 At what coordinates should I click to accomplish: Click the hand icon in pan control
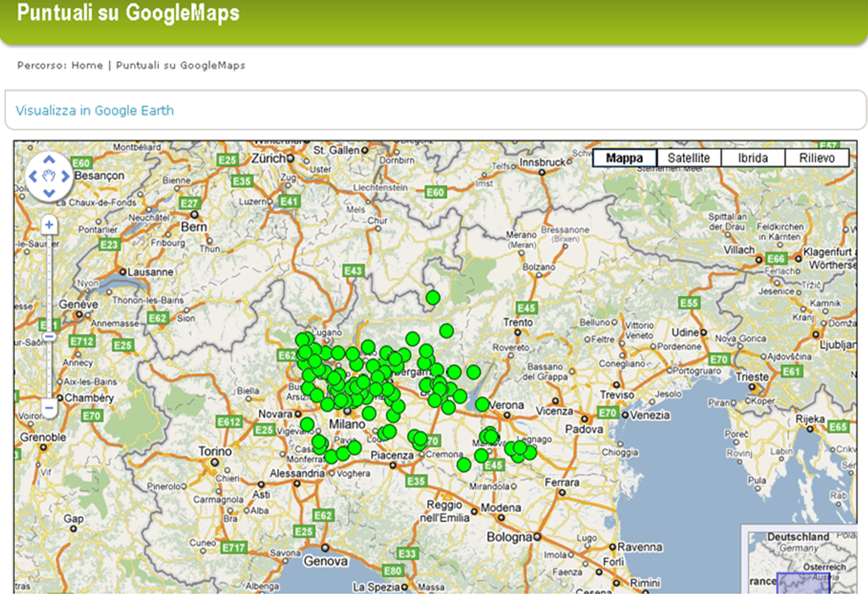point(49,177)
